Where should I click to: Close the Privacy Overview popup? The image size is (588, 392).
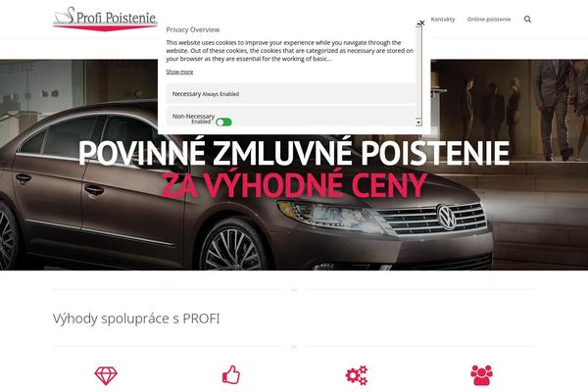[422, 23]
